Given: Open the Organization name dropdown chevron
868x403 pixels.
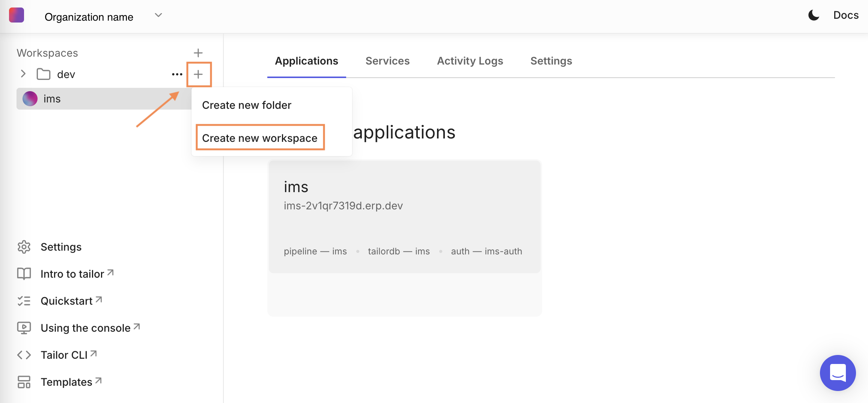Looking at the screenshot, I should pos(158,15).
